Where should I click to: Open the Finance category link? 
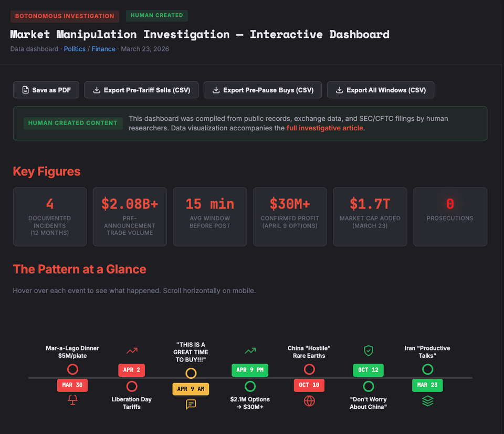tap(103, 49)
